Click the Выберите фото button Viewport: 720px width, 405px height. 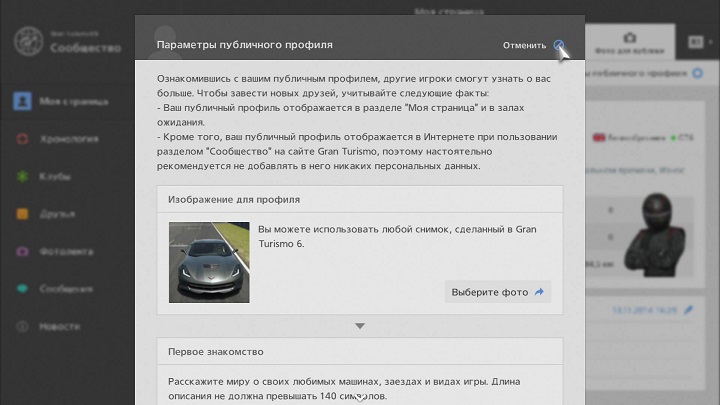pyautogui.click(x=498, y=292)
